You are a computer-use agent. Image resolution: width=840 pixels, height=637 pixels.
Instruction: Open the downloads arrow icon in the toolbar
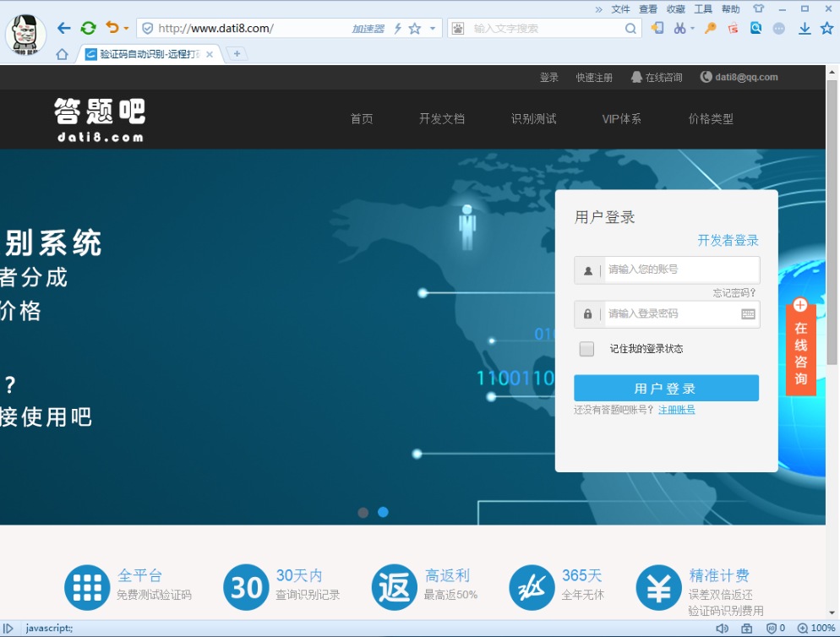[805, 28]
